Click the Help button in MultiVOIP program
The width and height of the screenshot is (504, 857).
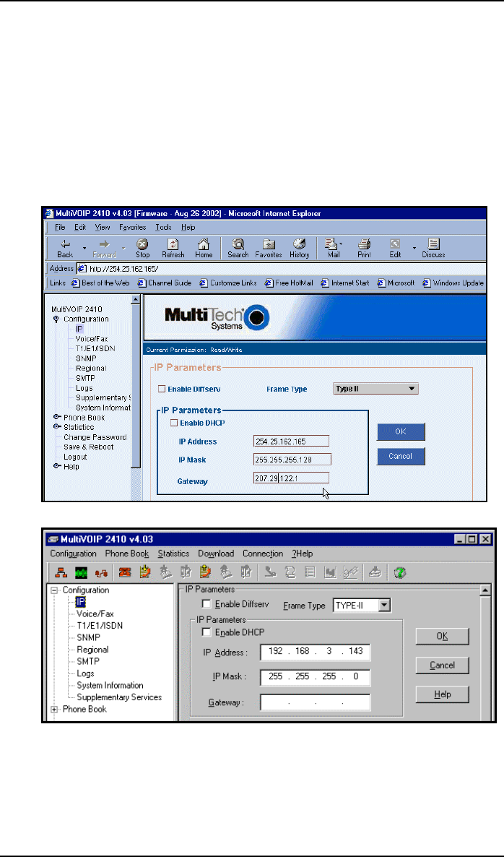tap(443, 694)
